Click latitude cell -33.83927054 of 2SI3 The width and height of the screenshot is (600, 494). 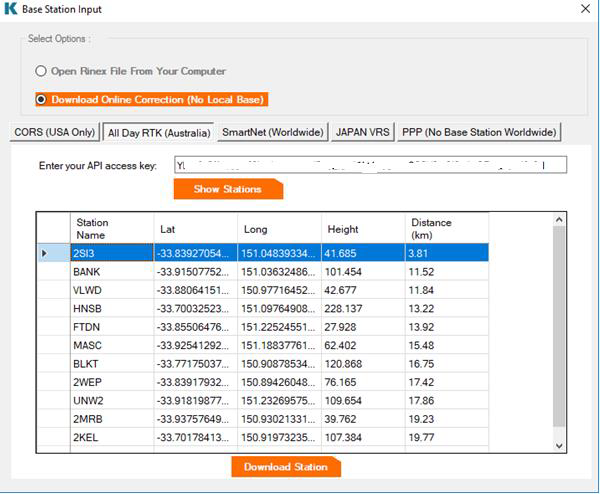pos(196,253)
